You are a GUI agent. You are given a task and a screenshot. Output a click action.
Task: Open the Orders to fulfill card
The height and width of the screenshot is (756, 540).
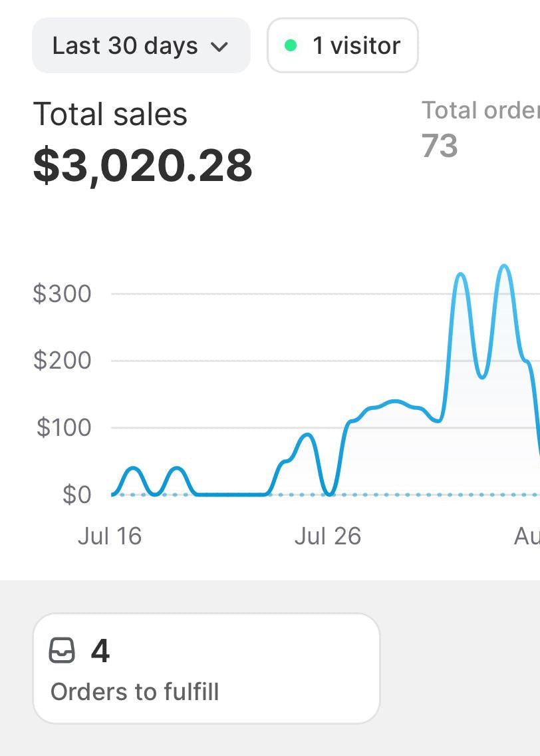(x=206, y=668)
